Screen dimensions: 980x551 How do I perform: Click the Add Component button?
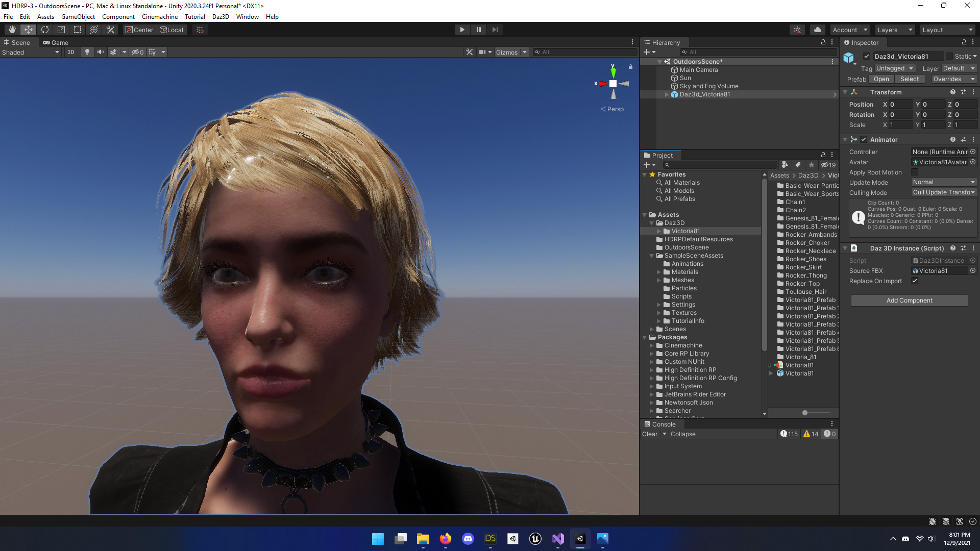[909, 300]
